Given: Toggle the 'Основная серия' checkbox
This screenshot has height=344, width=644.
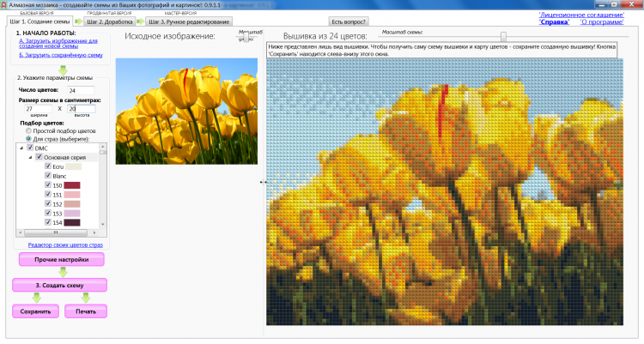Looking at the screenshot, I should click(x=39, y=157).
